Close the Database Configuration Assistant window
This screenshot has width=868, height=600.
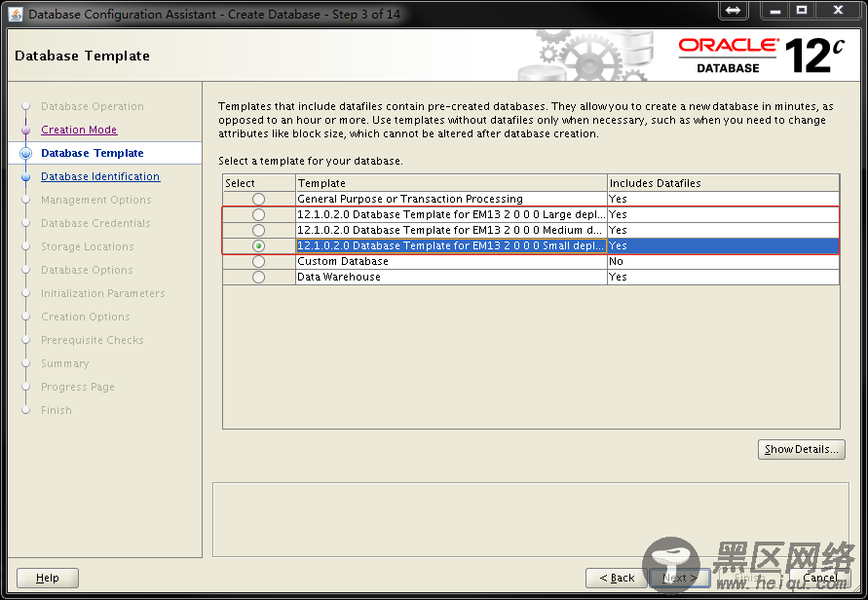838,11
